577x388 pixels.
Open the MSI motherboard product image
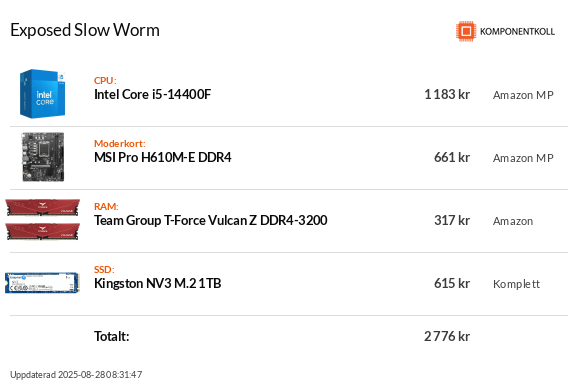tap(43, 157)
